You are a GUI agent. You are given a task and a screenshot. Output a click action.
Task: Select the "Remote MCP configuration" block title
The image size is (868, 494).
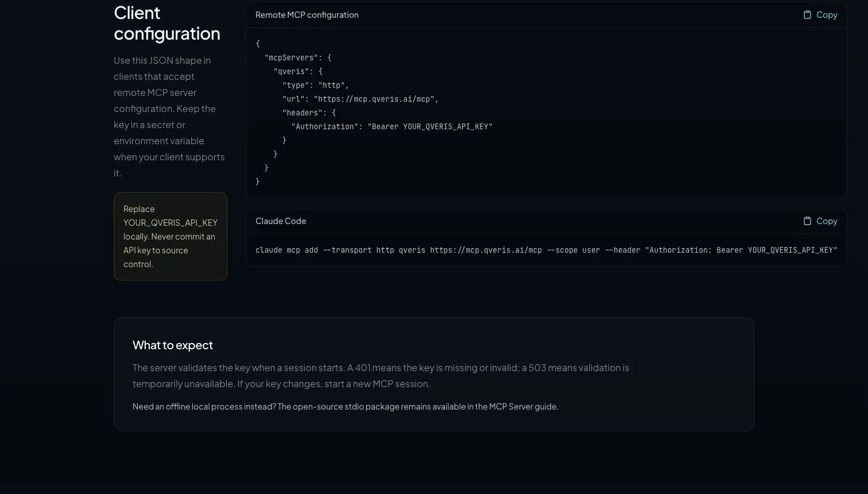pos(307,15)
